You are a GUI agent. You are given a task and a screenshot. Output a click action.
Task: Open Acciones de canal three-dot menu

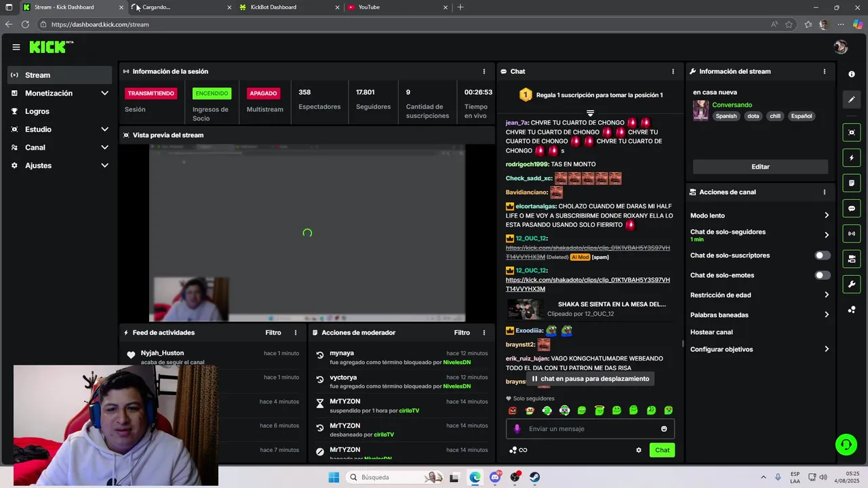coord(824,192)
